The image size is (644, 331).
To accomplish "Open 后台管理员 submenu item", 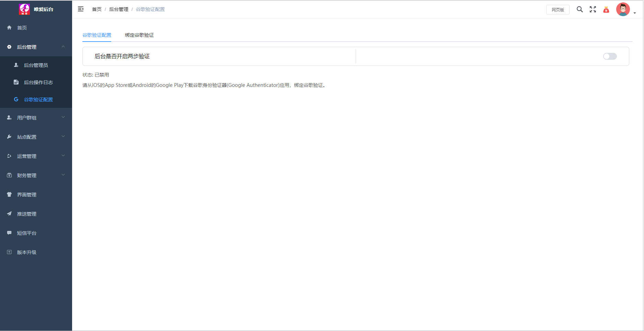I will coord(36,65).
